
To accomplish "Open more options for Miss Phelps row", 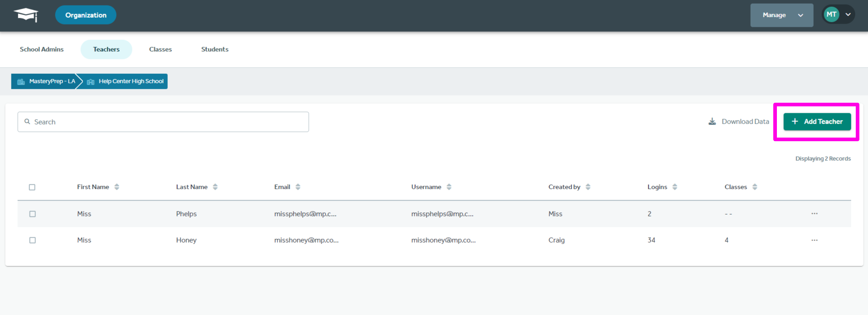I will click(815, 214).
